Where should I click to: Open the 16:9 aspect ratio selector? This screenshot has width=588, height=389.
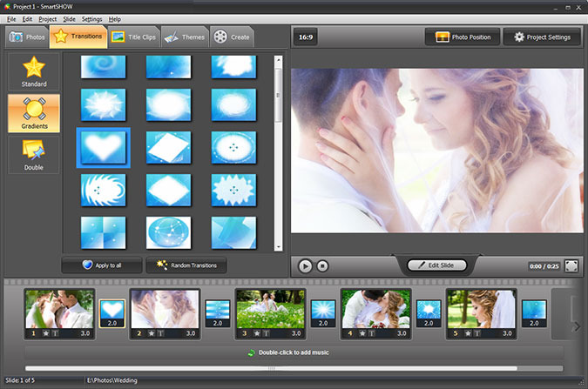pos(306,37)
